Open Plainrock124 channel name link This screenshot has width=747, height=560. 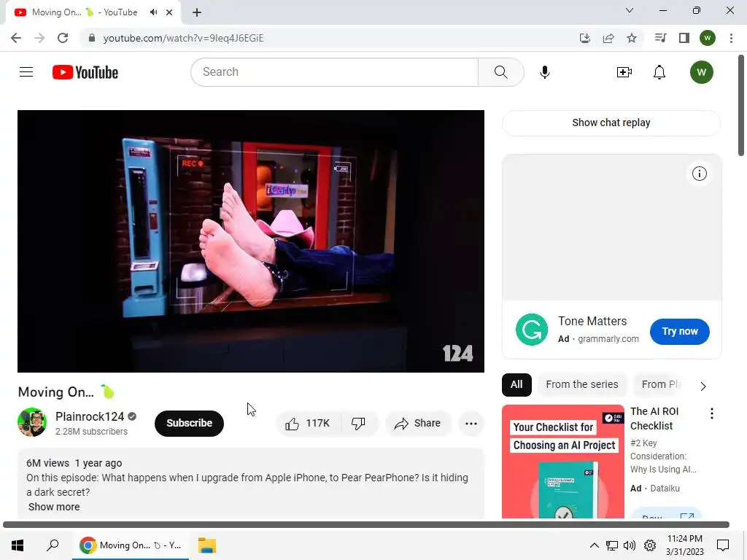click(90, 416)
